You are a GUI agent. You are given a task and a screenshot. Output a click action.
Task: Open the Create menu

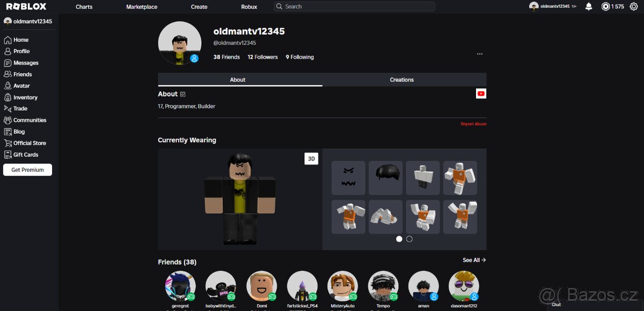[x=199, y=7]
